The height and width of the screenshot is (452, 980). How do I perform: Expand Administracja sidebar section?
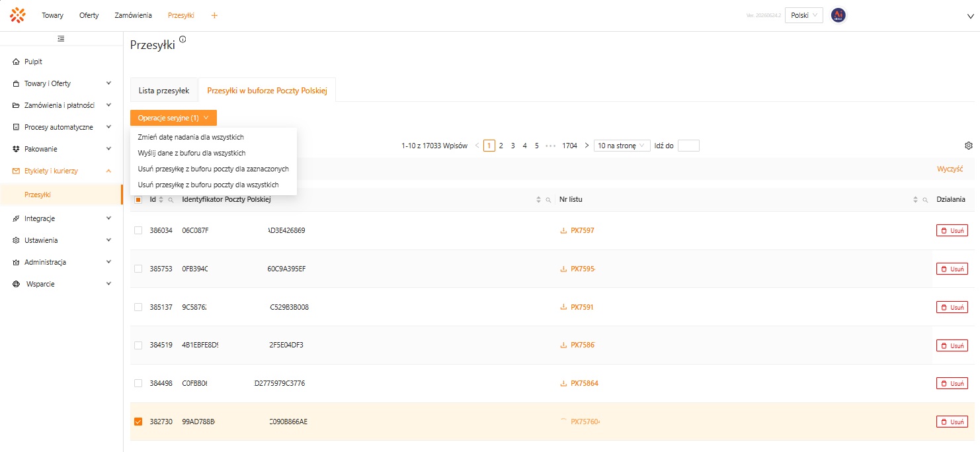[x=61, y=262]
